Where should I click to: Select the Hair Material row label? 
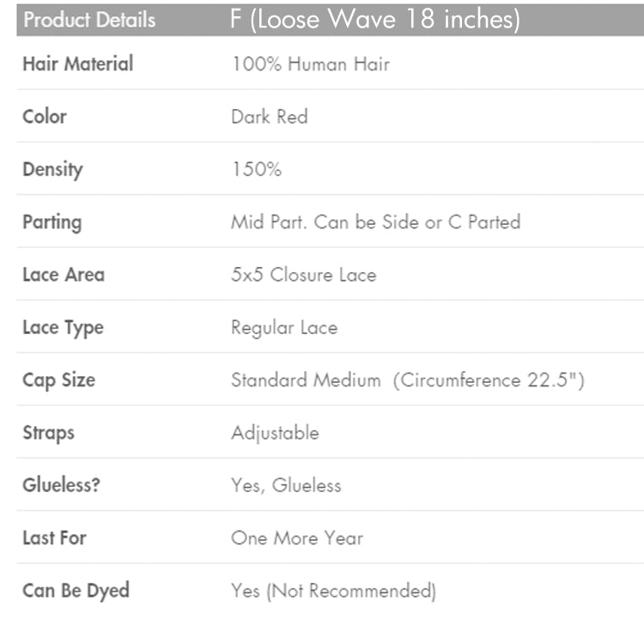[78, 64]
